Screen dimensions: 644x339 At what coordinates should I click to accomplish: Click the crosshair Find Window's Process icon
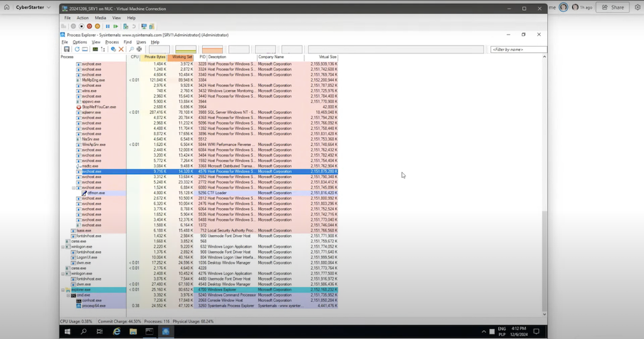coord(139,49)
